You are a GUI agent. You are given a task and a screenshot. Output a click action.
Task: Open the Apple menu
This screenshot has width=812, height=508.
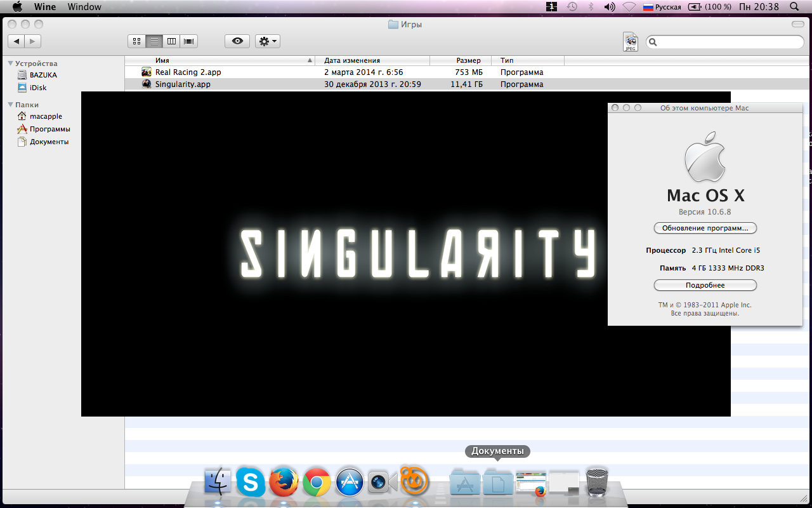[18, 7]
